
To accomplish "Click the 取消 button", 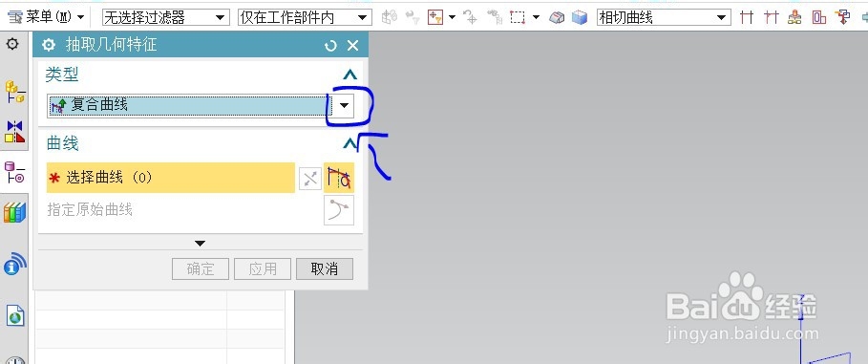I will (325, 269).
